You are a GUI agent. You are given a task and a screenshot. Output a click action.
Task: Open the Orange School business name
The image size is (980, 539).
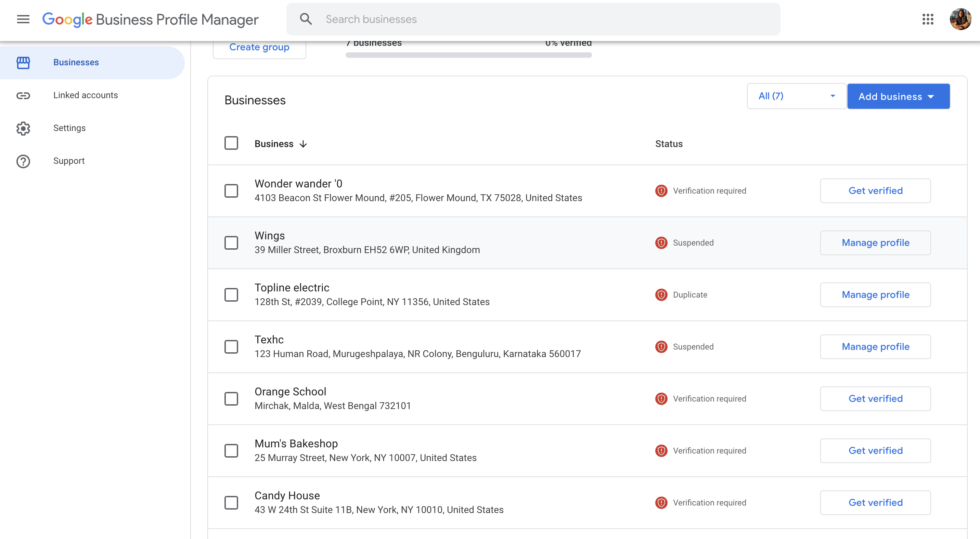(x=290, y=392)
